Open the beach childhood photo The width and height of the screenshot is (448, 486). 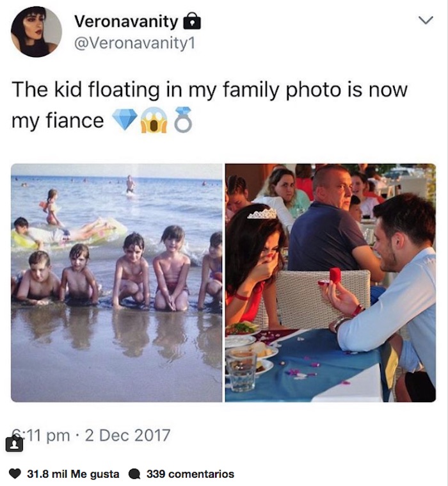click(116, 282)
